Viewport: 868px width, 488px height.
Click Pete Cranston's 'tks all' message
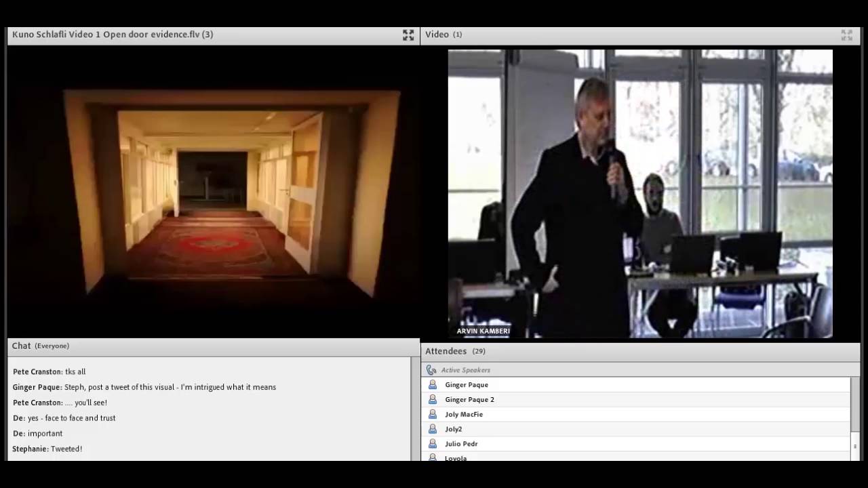pos(49,372)
